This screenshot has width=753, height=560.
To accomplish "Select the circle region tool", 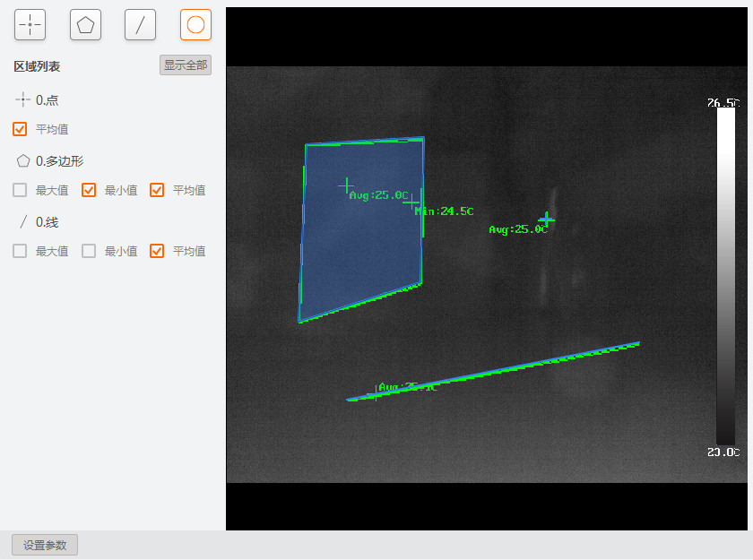I will (195, 25).
